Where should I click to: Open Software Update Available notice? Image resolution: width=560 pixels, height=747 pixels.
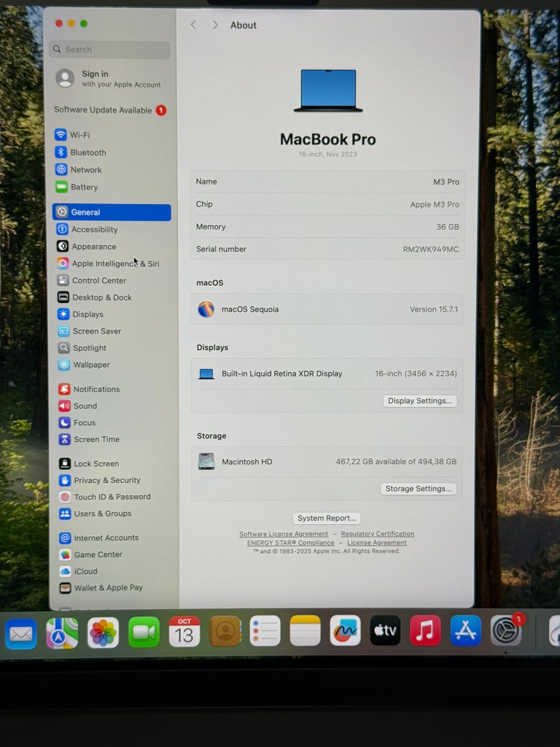point(110,110)
